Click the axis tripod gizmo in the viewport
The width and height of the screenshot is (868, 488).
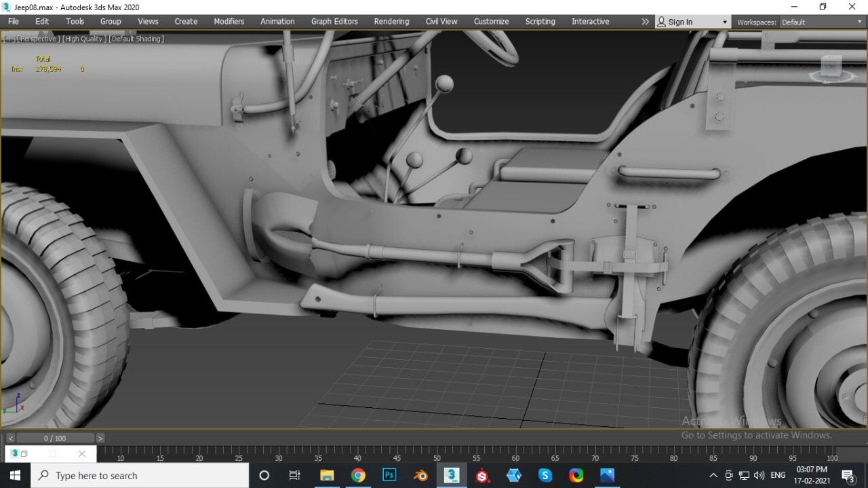[14, 403]
